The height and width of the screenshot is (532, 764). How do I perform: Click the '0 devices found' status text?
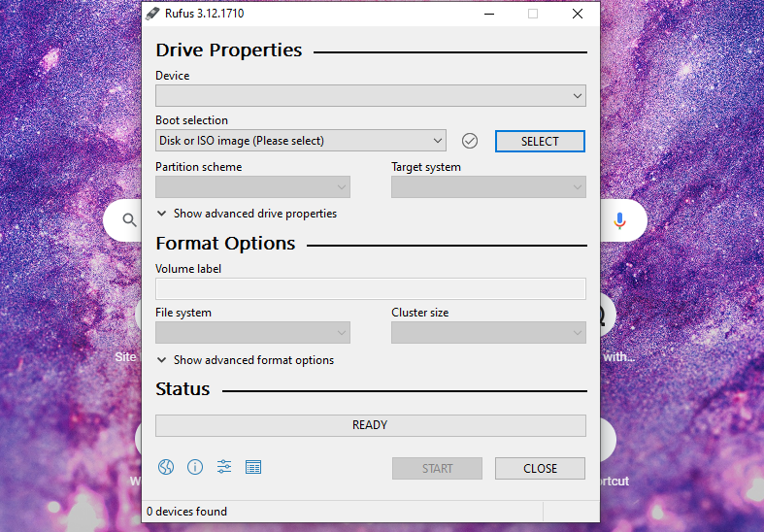click(x=186, y=512)
